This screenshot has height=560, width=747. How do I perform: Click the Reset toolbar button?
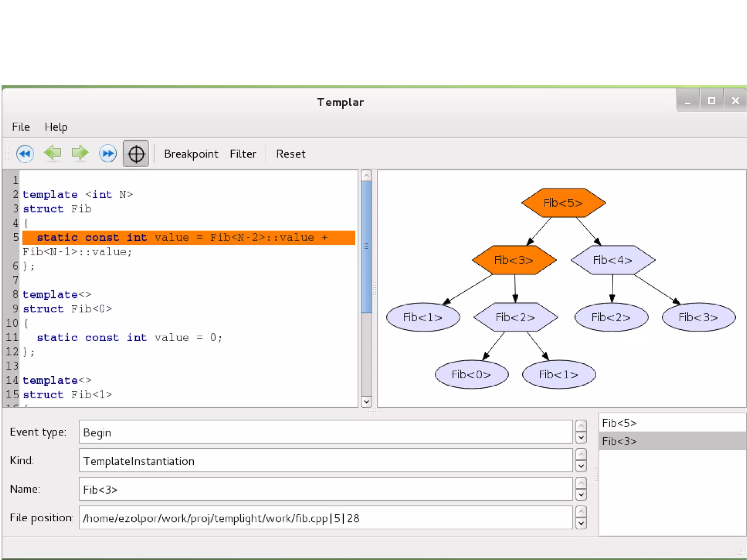tap(291, 154)
